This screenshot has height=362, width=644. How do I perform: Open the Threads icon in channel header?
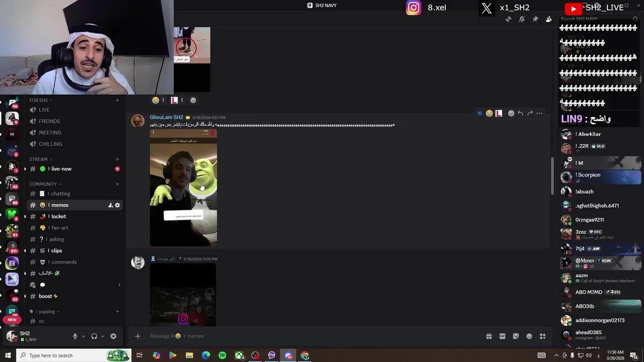508,19
